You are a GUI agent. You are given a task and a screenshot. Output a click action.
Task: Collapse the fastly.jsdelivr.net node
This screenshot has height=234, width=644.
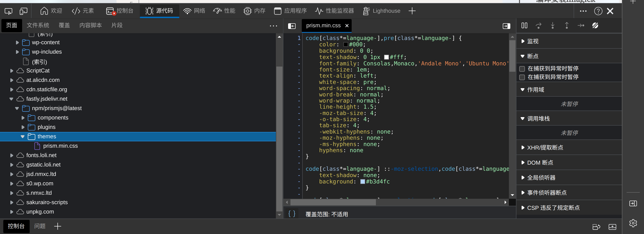pos(12,99)
